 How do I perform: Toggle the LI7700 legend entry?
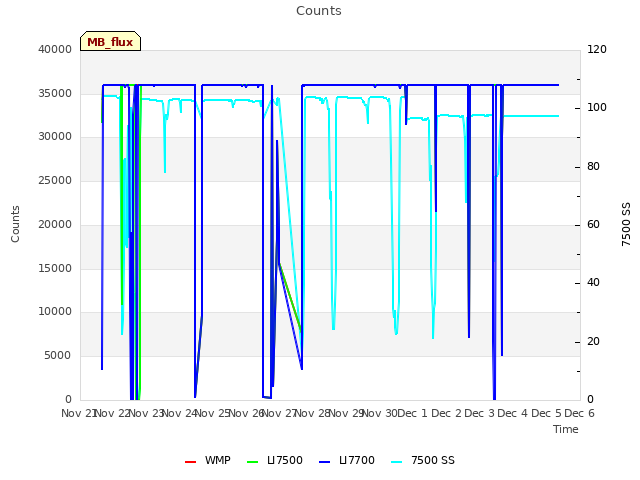pyautogui.click(x=347, y=460)
